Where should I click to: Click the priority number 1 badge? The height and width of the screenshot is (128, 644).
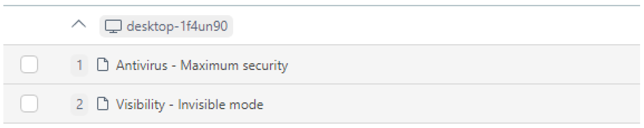pos(79,65)
